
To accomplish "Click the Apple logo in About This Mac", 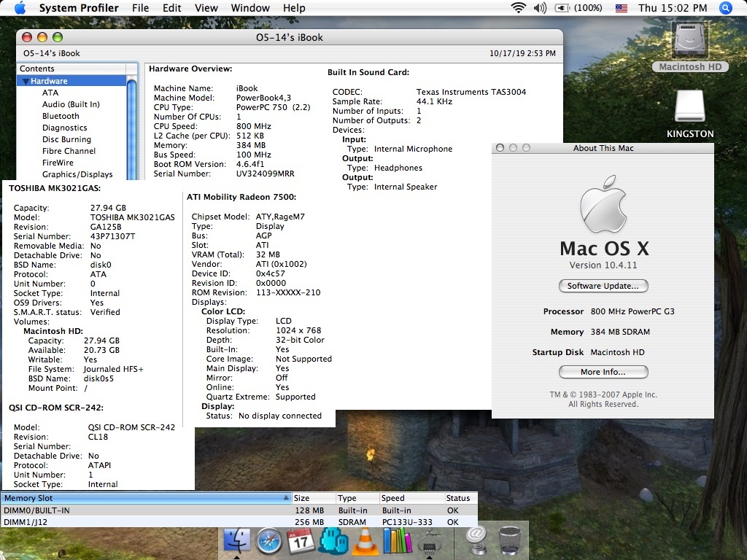I will point(603,204).
